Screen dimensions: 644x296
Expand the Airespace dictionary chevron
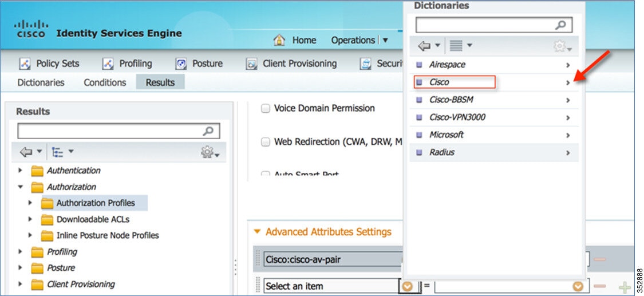click(568, 65)
